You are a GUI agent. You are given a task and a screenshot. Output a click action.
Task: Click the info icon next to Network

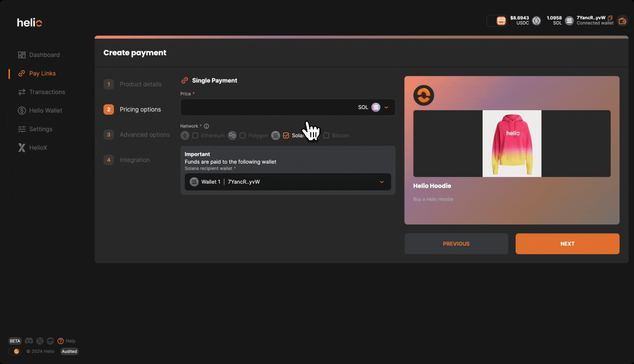206,126
